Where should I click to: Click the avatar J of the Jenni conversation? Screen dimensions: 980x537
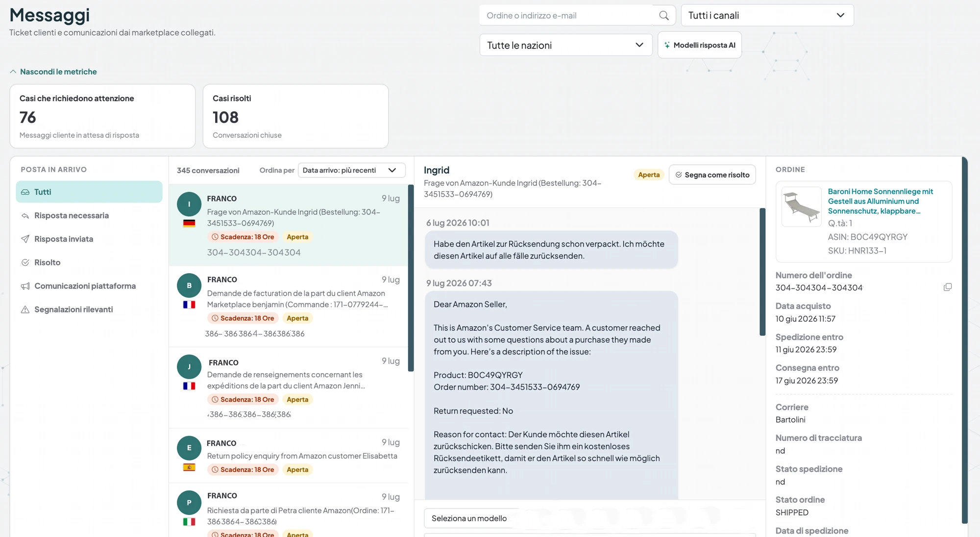click(x=189, y=367)
